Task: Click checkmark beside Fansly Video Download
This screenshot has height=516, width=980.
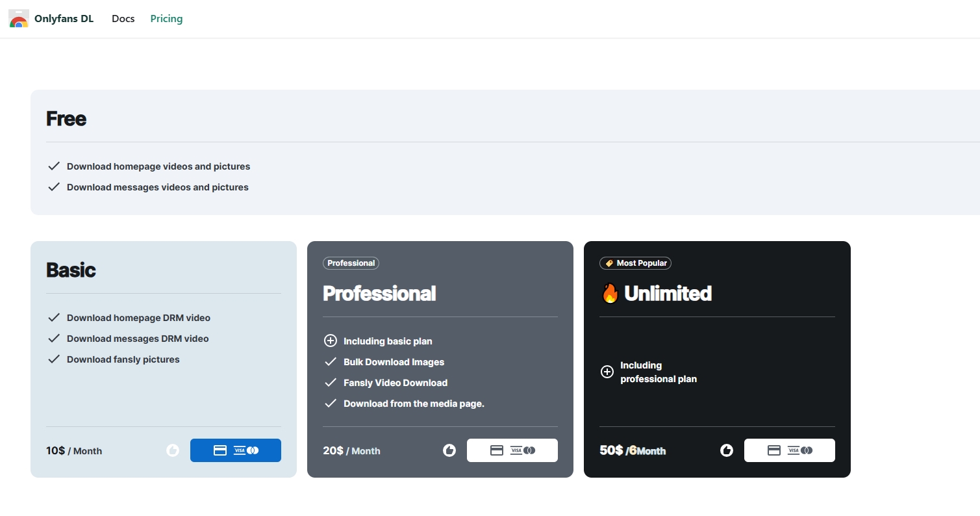Action: click(x=331, y=383)
